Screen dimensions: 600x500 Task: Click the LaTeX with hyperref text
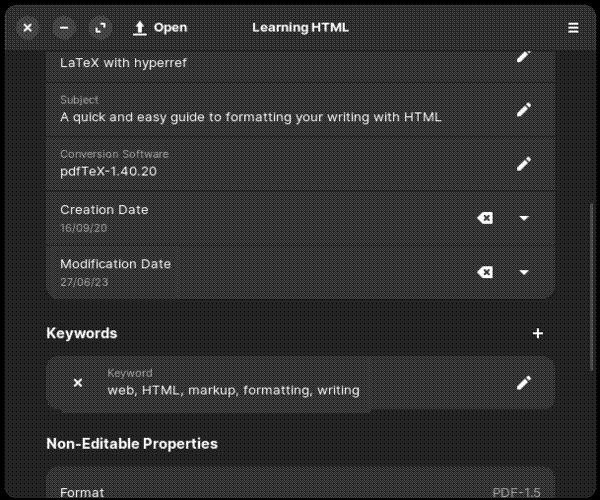123,63
